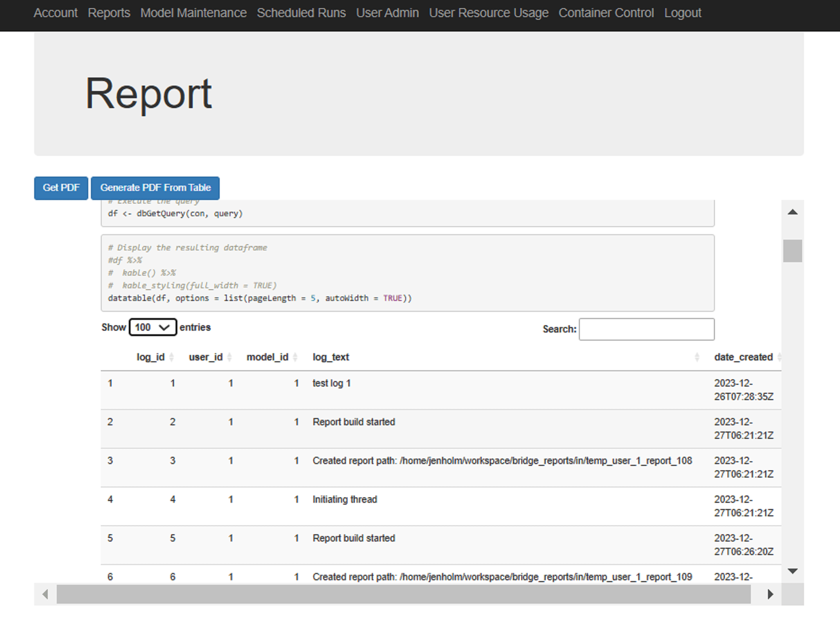This screenshot has height=628, width=840.
Task: Open Model Maintenance in navbar
Action: [x=194, y=13]
